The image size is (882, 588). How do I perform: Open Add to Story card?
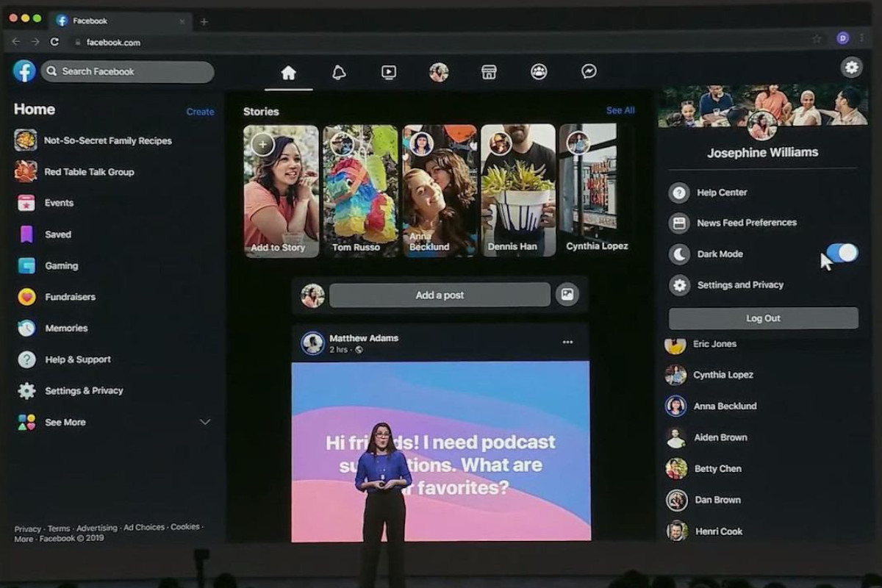coord(282,191)
